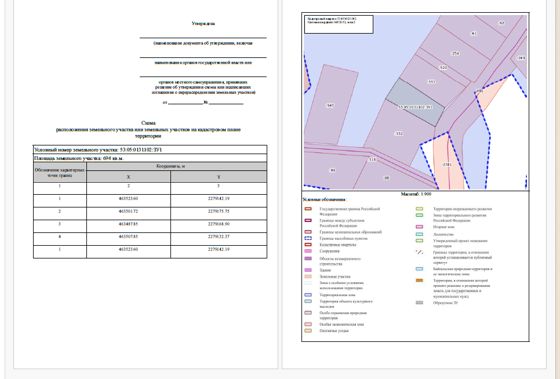Click the 'Сооружения' legend label

[329, 251]
